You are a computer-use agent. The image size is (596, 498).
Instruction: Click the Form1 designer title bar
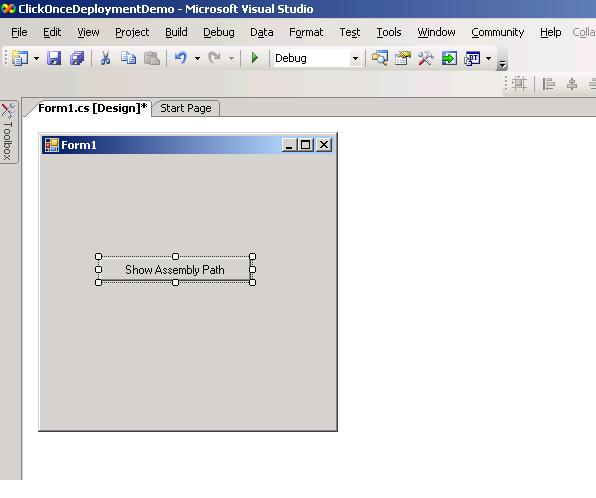[187, 145]
